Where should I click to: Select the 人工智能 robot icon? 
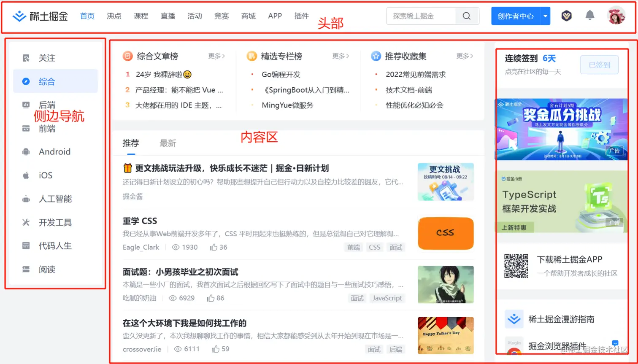26,199
